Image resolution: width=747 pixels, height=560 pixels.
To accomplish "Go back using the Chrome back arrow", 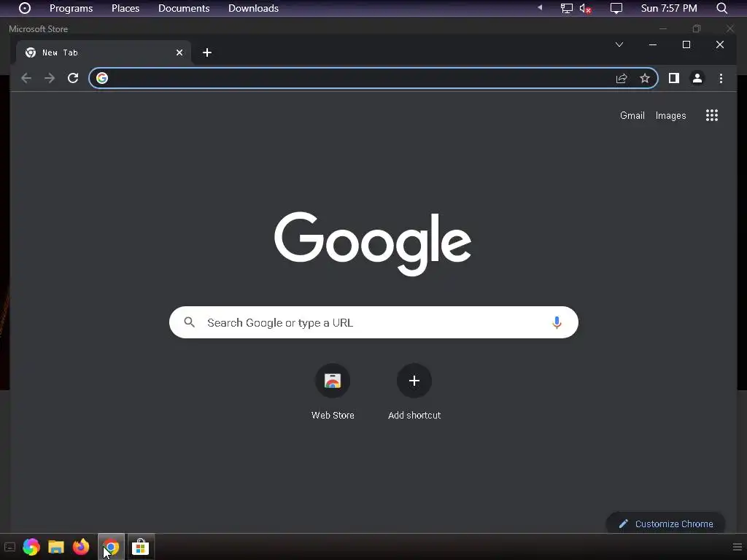I will click(26, 78).
